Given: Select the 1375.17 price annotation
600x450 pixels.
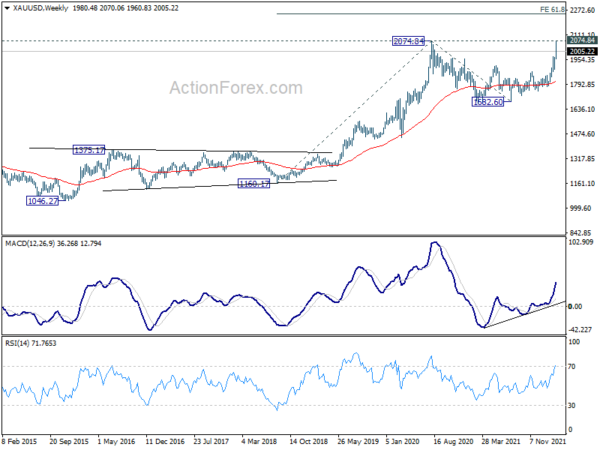Looking at the screenshot, I should click(90, 150).
